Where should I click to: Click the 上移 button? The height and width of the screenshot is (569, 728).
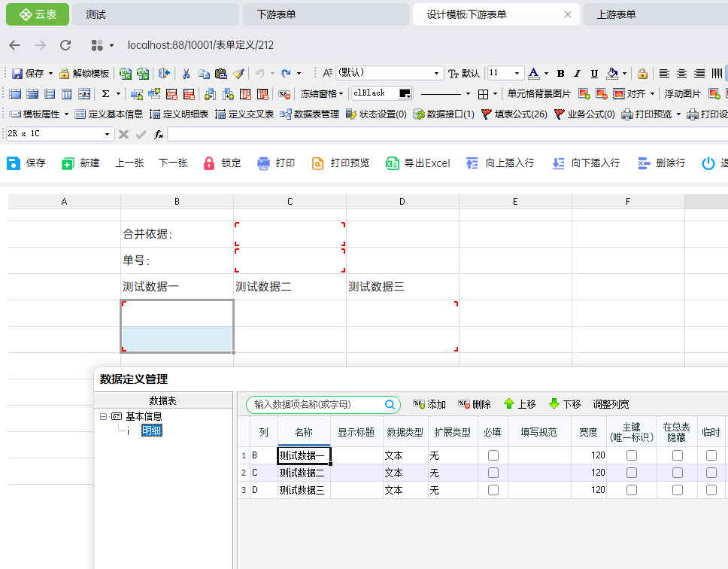tap(520, 405)
